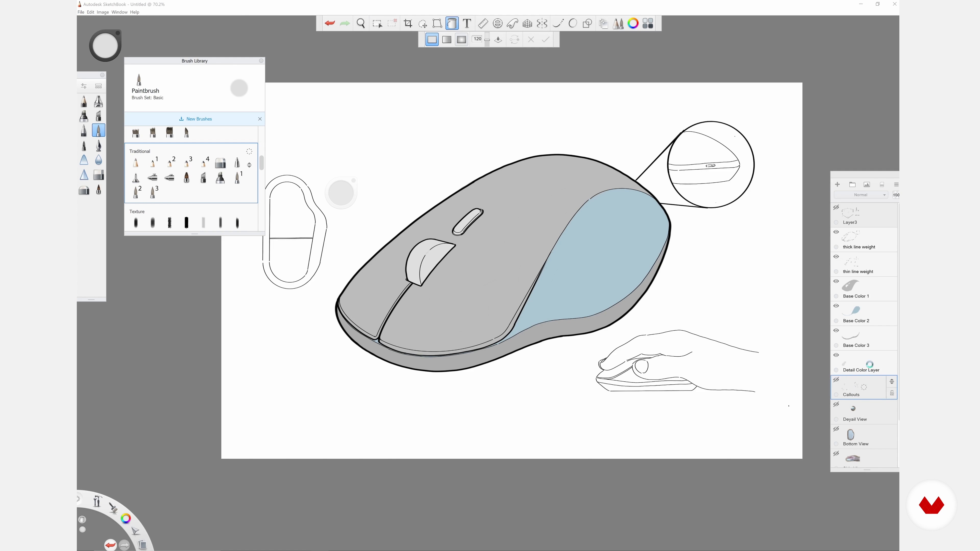The width and height of the screenshot is (980, 551).
Task: Select the Text tool
Action: pos(467,23)
